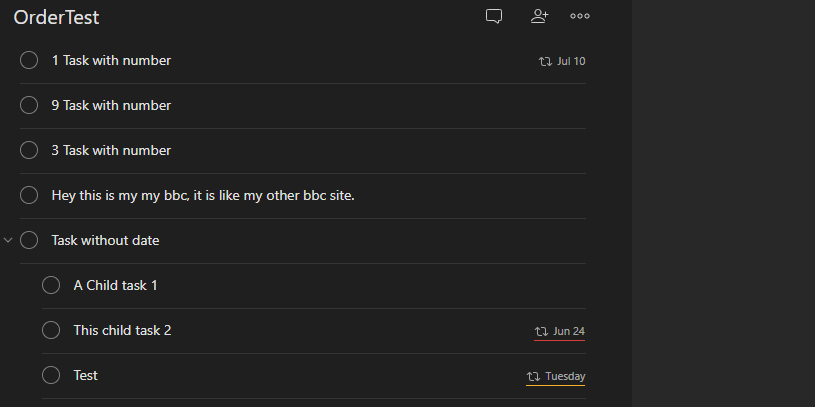Open the comments icon in header
This screenshot has width=815, height=407.
[494, 16]
